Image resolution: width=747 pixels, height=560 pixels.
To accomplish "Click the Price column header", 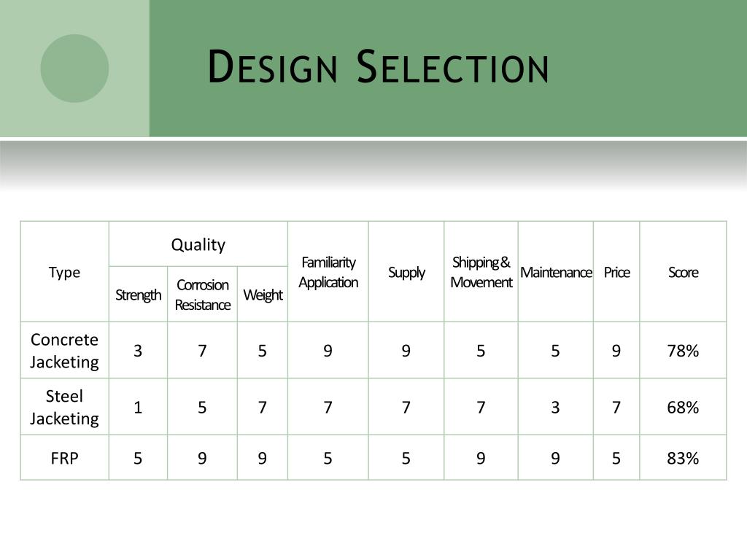I will (616, 272).
